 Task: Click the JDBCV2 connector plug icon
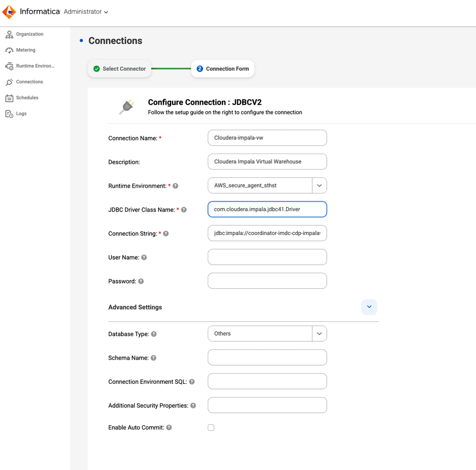[x=127, y=107]
